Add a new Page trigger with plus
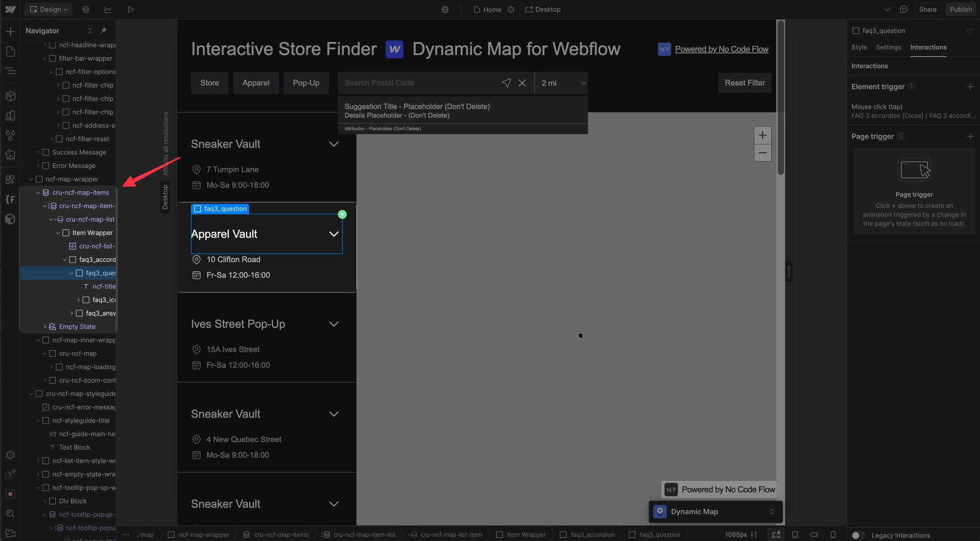 pyautogui.click(x=970, y=136)
